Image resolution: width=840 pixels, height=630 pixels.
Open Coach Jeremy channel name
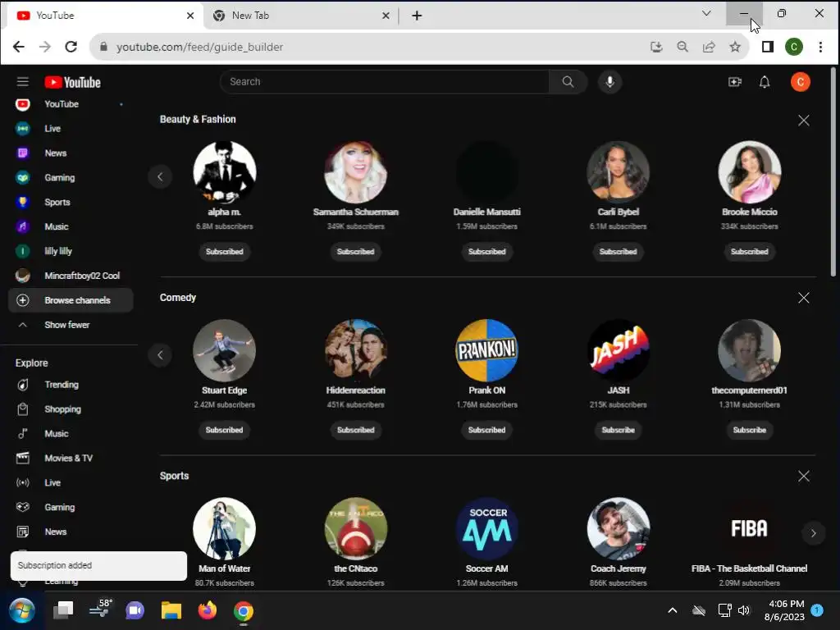(x=619, y=569)
